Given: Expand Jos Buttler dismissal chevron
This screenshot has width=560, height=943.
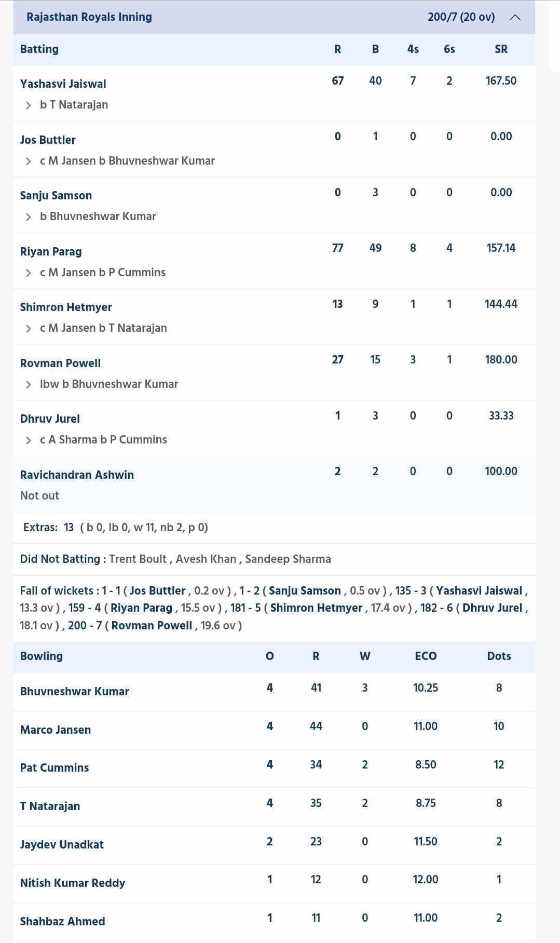Looking at the screenshot, I should point(29,161).
